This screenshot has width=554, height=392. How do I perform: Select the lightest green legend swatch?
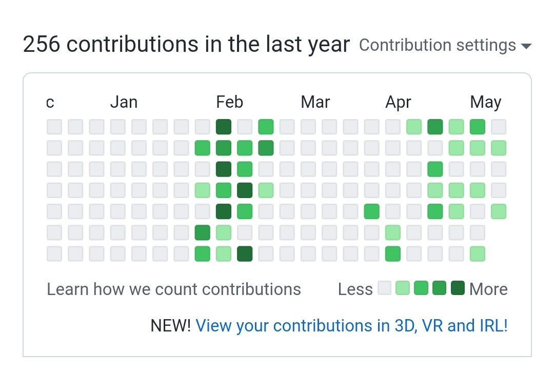[x=403, y=288]
